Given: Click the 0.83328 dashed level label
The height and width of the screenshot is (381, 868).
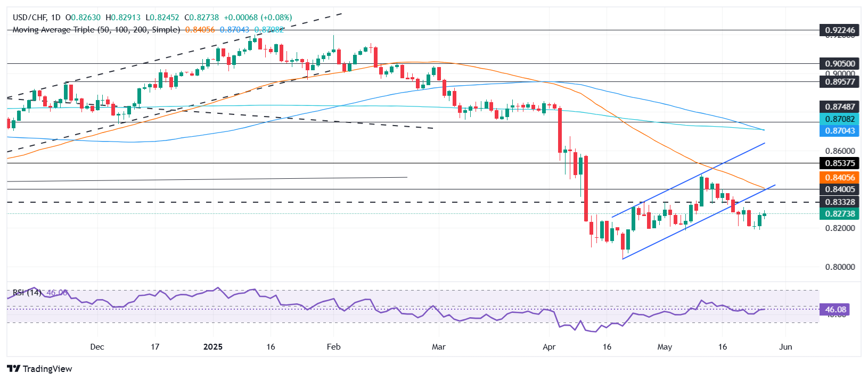Looking at the screenshot, I should 840,202.
